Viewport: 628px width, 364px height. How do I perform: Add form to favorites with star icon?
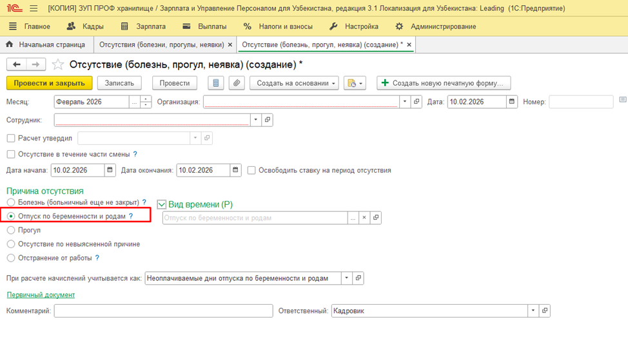coord(58,64)
